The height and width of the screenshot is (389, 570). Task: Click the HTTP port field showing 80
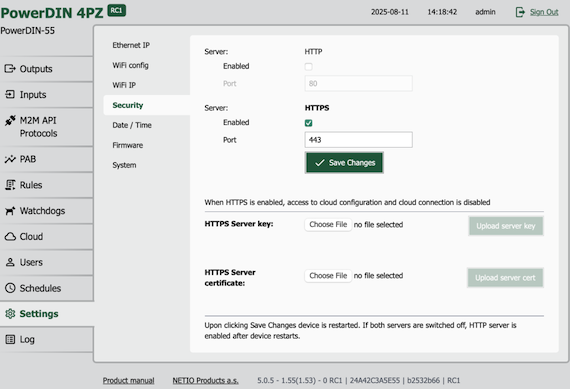358,83
